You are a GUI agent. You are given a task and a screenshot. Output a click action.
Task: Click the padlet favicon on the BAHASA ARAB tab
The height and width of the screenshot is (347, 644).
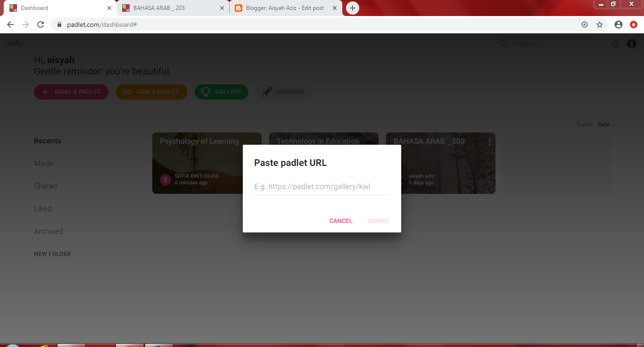(126, 8)
